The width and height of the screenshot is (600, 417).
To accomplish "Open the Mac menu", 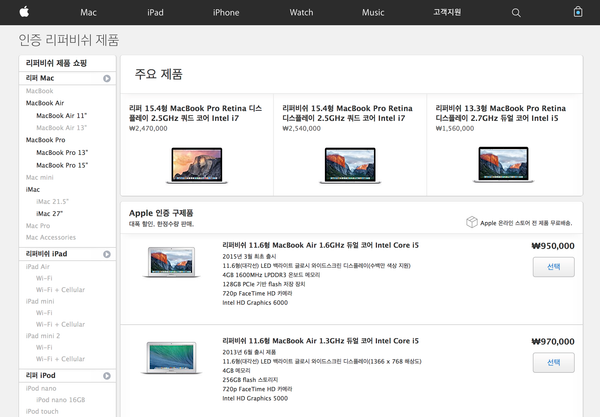I will click(x=88, y=13).
